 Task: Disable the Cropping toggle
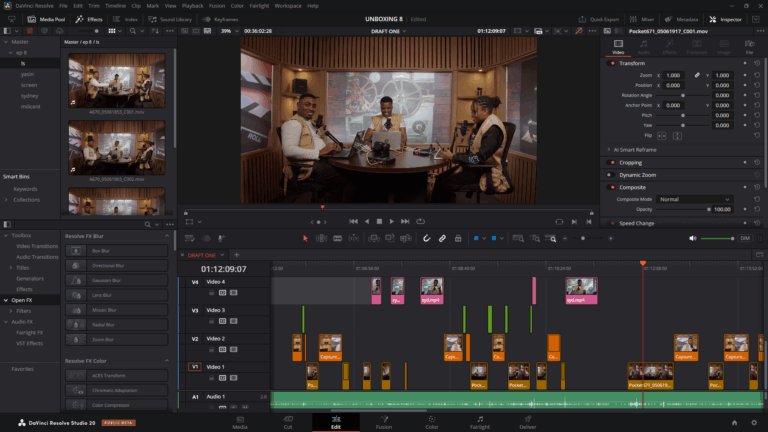[x=611, y=163]
